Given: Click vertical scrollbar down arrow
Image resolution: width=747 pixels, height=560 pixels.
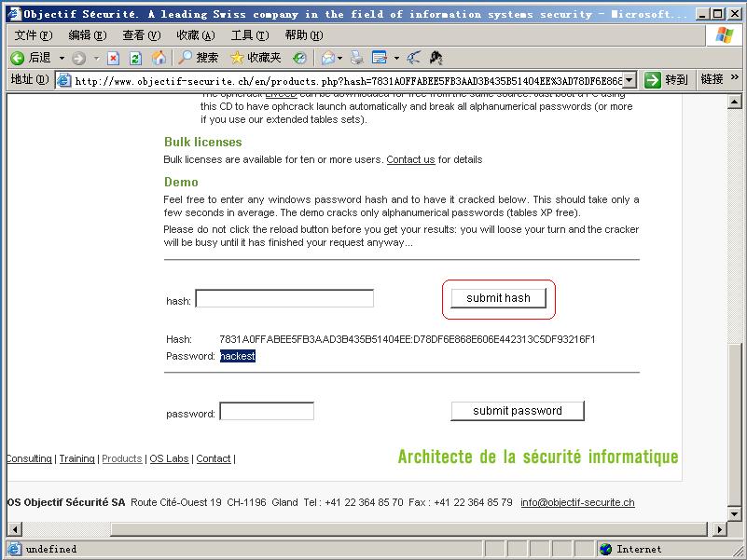Looking at the screenshot, I should point(735,513).
